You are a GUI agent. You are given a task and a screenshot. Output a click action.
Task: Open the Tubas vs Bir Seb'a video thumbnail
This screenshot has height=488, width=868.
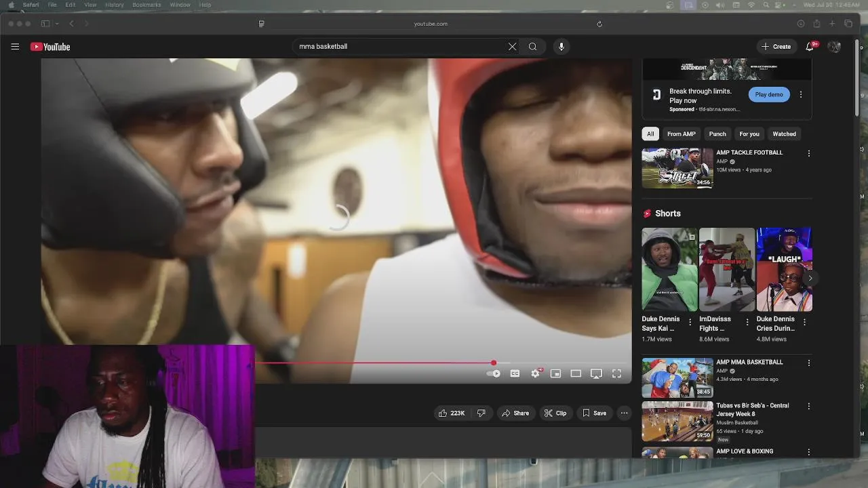[x=677, y=421]
